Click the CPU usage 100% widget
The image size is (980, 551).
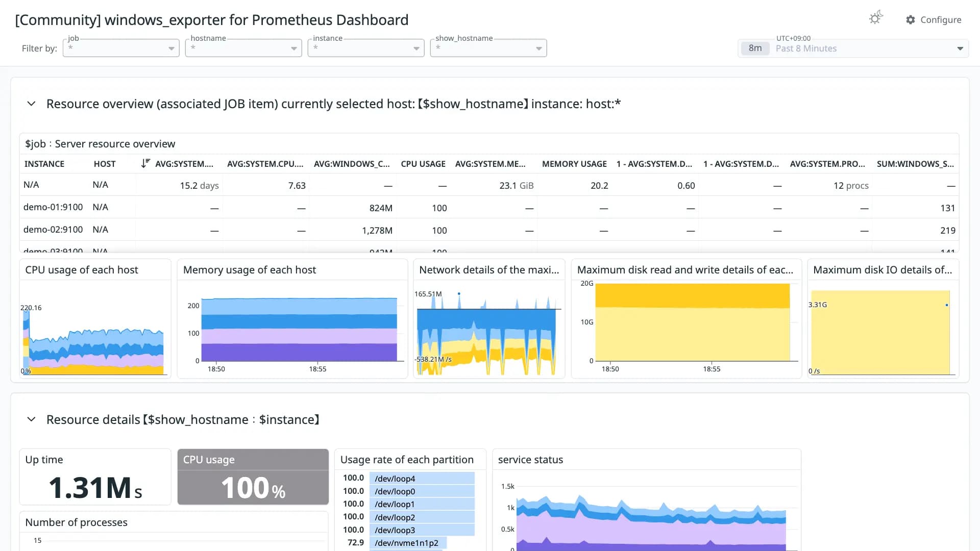pyautogui.click(x=253, y=477)
